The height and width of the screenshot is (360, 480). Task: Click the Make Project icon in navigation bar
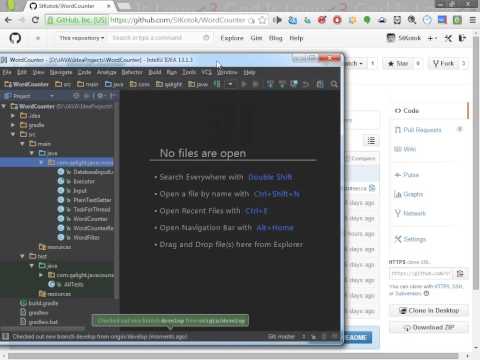point(217,84)
